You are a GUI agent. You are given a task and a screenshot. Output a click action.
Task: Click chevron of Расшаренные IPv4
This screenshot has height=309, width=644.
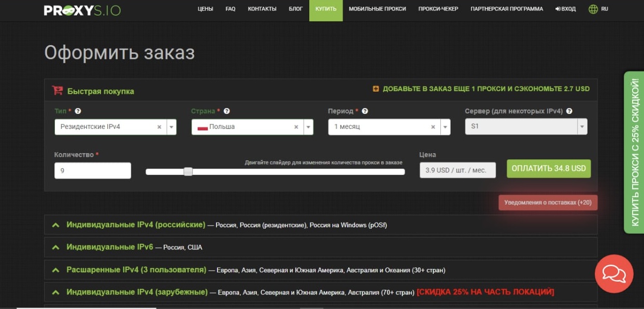[x=56, y=270]
